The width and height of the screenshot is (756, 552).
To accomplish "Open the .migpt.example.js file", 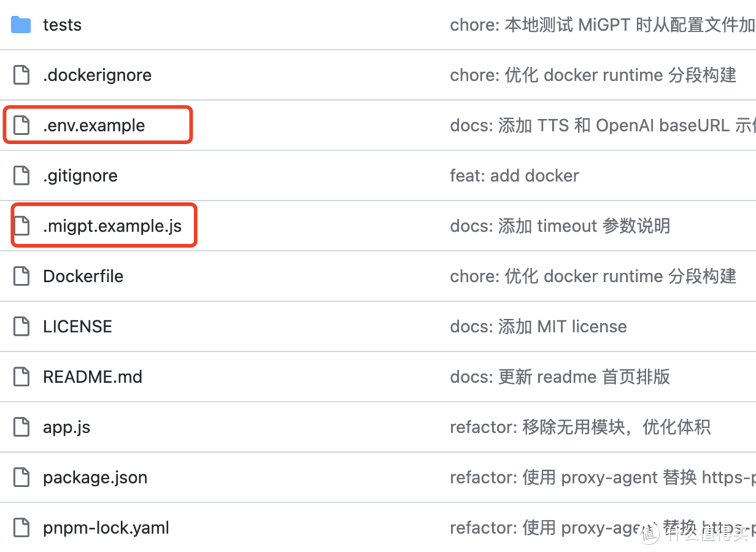I will pyautogui.click(x=112, y=226).
